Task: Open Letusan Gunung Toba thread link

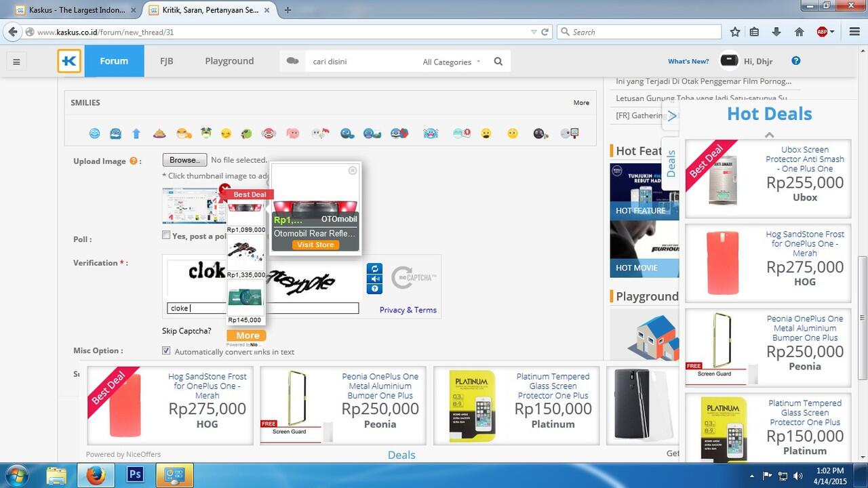Action: tap(701, 98)
